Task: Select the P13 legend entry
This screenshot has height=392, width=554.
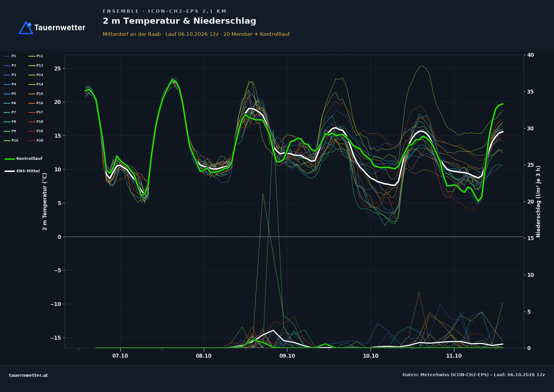Action: coord(36,75)
